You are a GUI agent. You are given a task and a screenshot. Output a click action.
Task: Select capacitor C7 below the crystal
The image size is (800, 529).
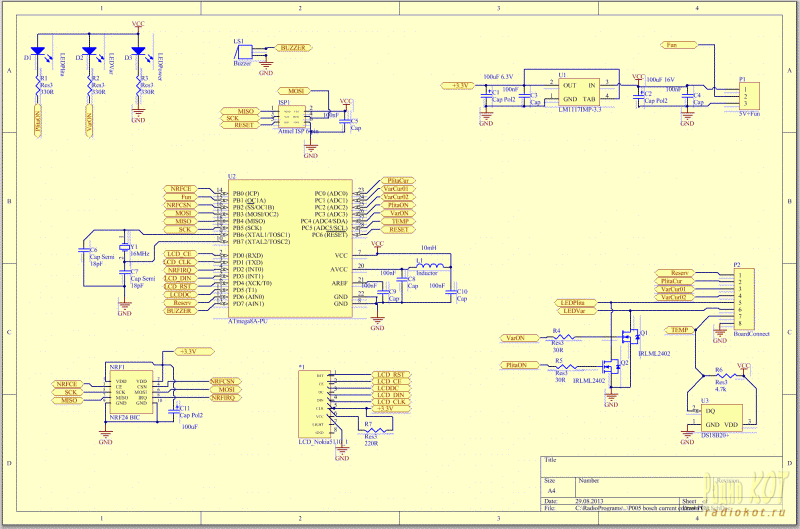coord(124,272)
